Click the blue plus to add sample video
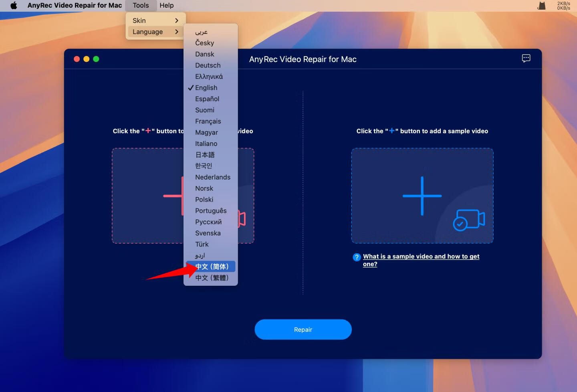Screen dimensions: 577x392 [422, 196]
